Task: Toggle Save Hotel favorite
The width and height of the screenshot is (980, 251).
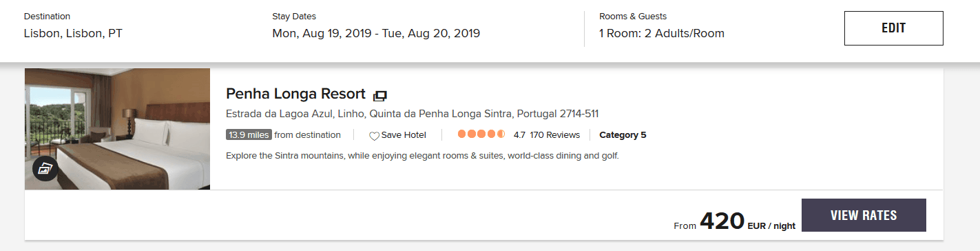Action: (398, 135)
